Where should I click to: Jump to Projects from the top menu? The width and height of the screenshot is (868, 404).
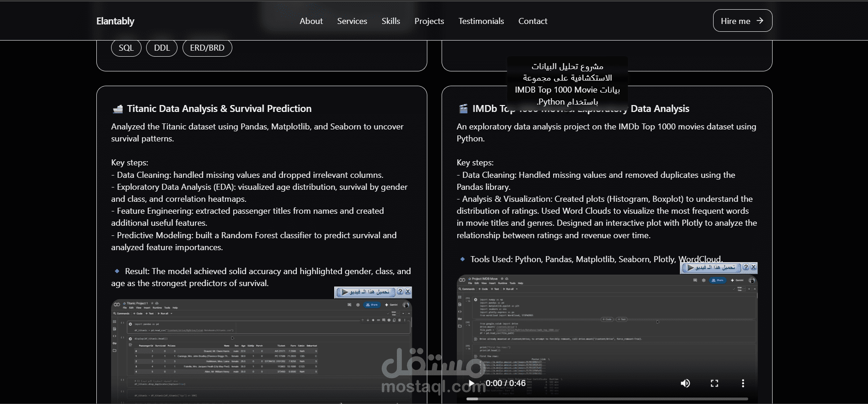point(429,21)
